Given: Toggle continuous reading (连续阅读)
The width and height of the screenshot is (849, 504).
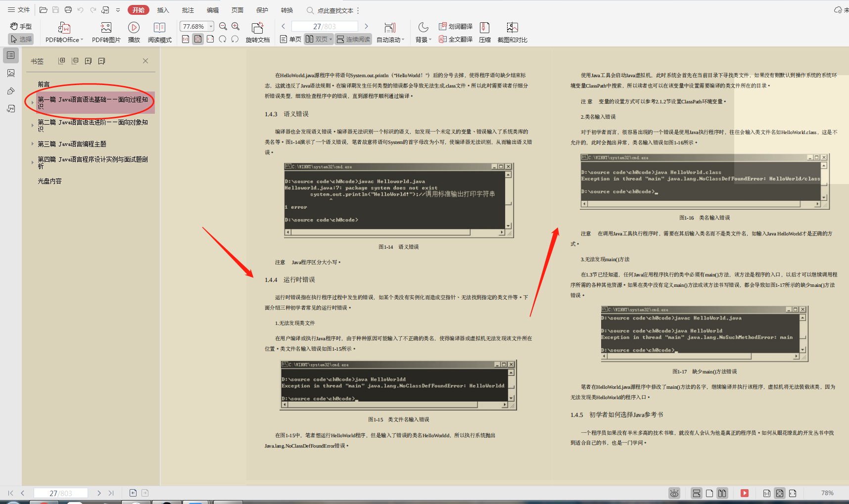Looking at the screenshot, I should 353,39.
